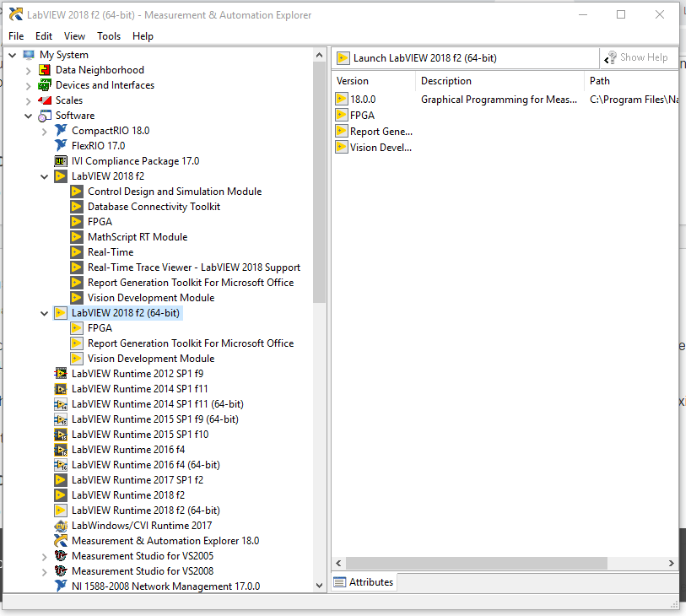Click the LabVIEW 2018 f2 tree icon
The height and width of the screenshot is (616, 691).
click(61, 176)
